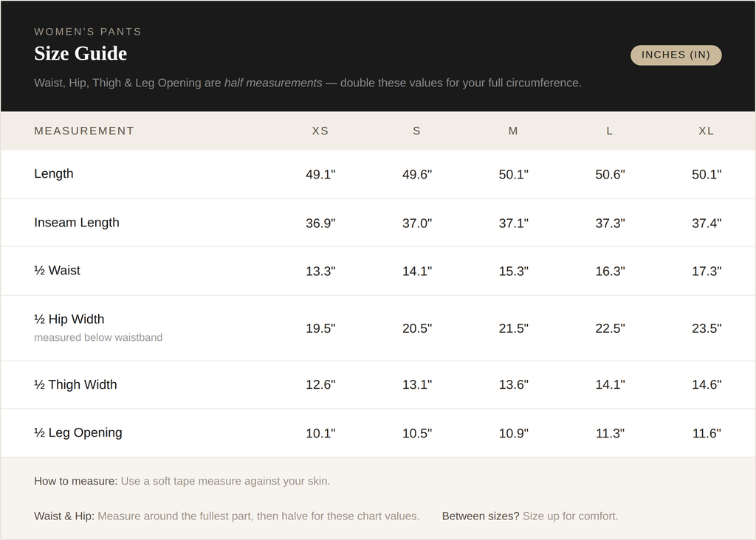Click the 'measured below waistband' note
The height and width of the screenshot is (540, 756).
click(x=98, y=338)
